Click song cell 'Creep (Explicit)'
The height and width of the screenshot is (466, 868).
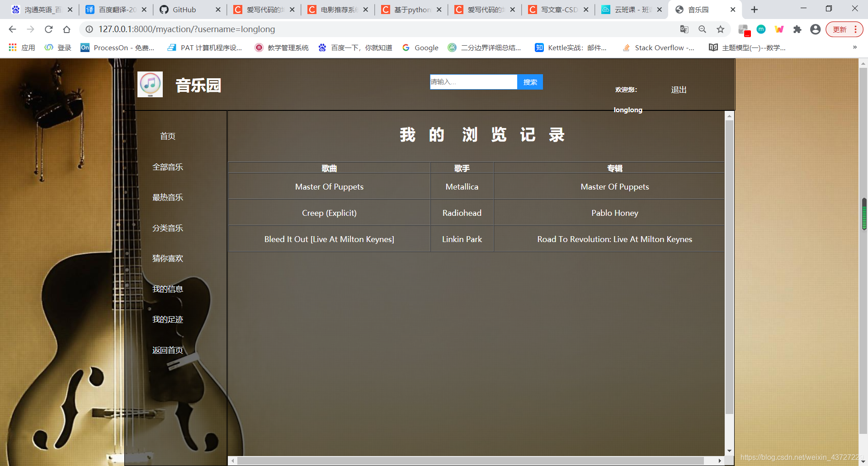click(x=329, y=213)
